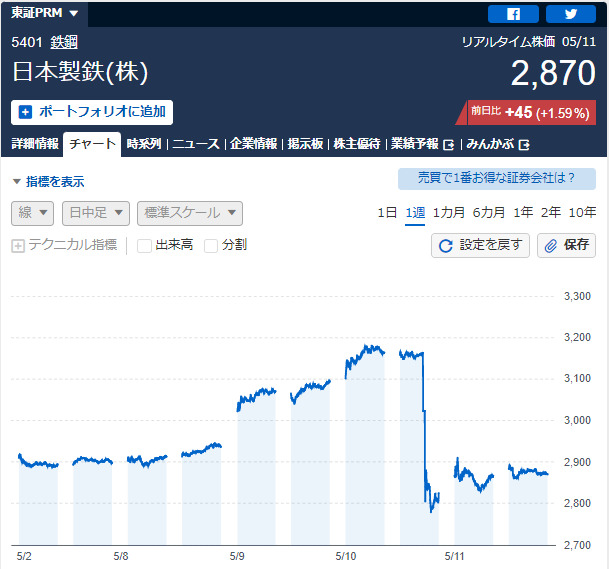Expand the 指標を表示 section

(49, 181)
